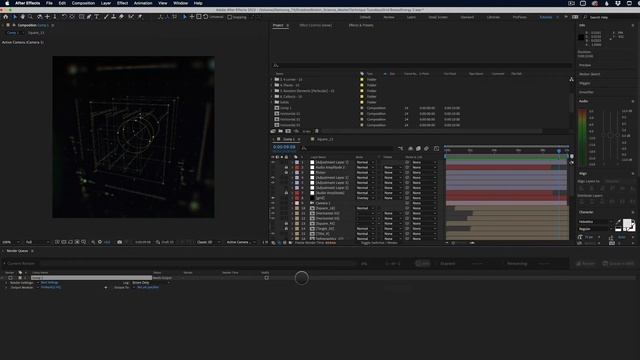Image resolution: width=640 pixels, height=360 pixels.
Task: Select the Clone Stamp tool
Action: click(113, 17)
